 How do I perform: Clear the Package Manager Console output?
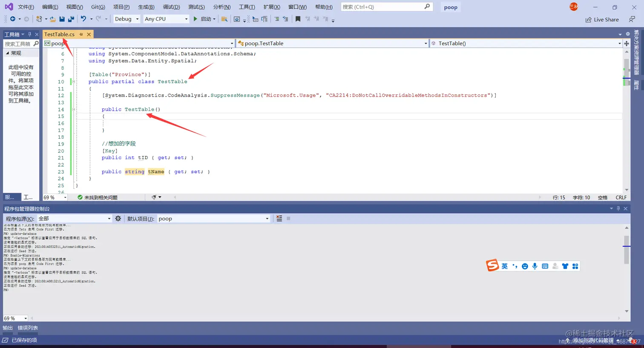(x=279, y=218)
